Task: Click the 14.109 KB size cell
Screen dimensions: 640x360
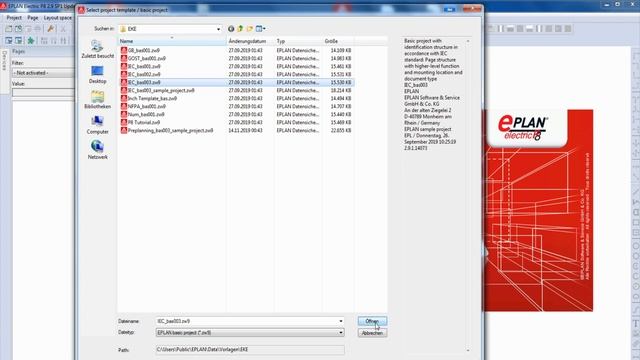Action: 341,50
